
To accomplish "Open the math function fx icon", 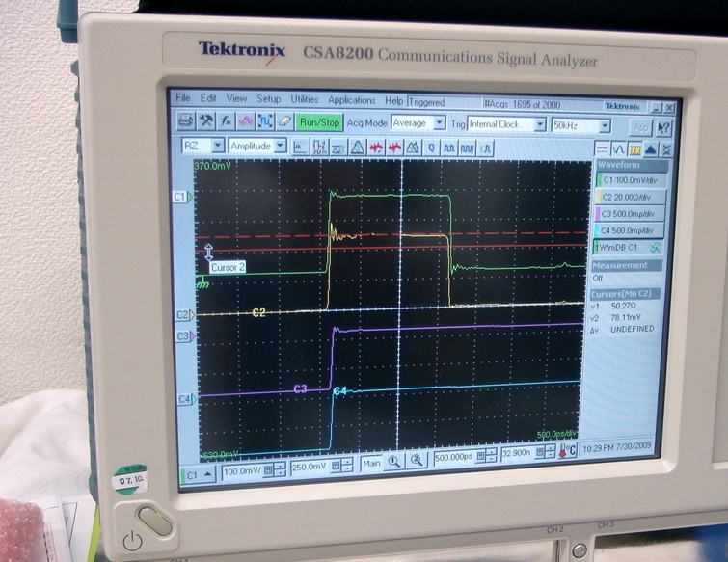I will (226, 121).
